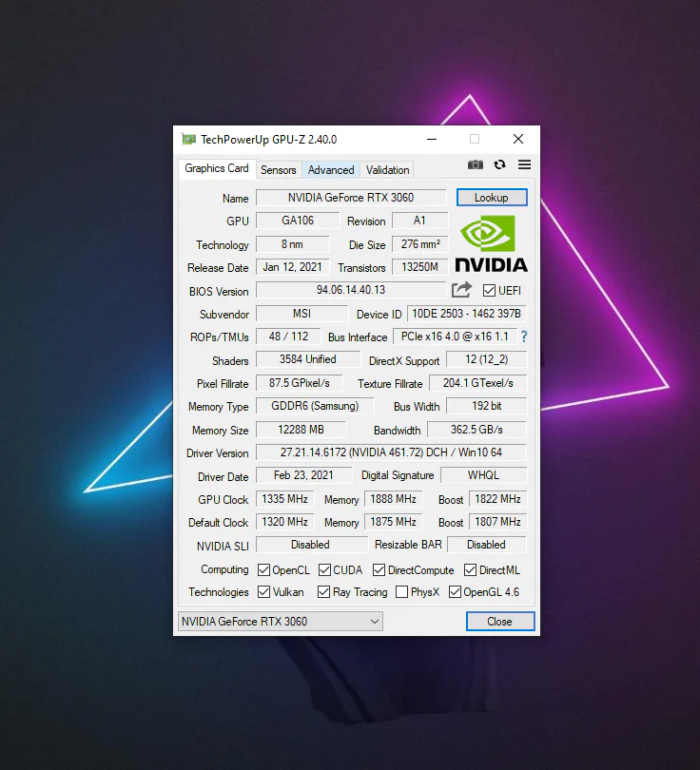Click the Digital Signature field WHQL

(x=483, y=475)
